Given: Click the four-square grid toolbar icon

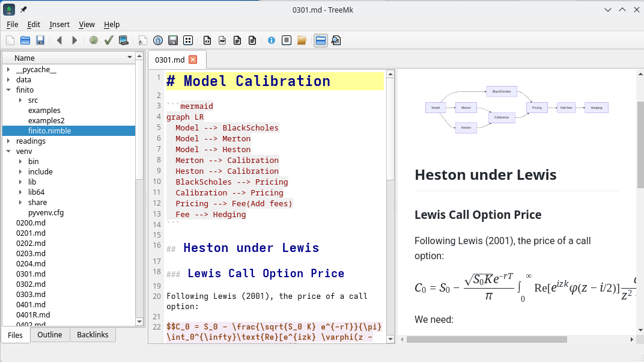Looking at the screenshot, I should click(x=188, y=40).
